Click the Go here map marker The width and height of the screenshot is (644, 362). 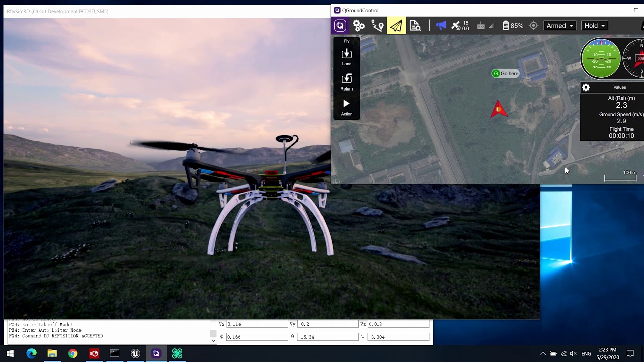click(505, 74)
